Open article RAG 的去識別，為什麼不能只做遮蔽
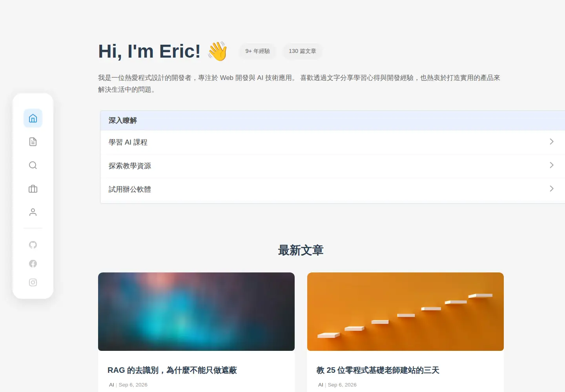 pos(172,370)
